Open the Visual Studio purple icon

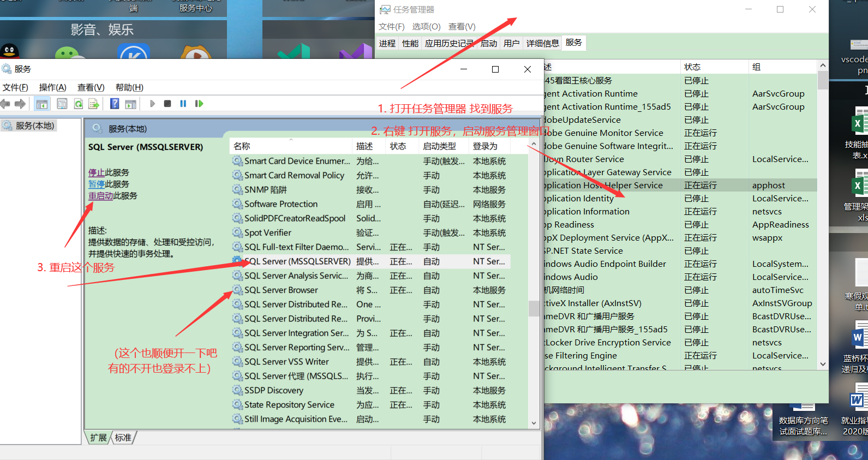pyautogui.click(x=356, y=52)
